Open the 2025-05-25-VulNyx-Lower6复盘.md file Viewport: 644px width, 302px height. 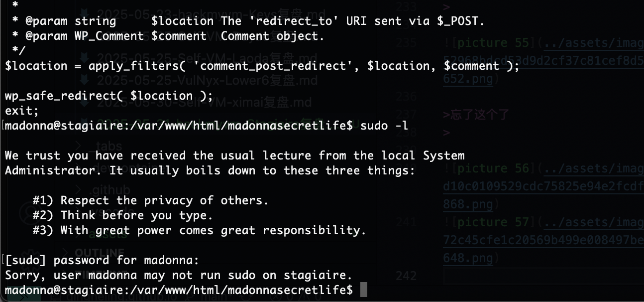point(207,80)
